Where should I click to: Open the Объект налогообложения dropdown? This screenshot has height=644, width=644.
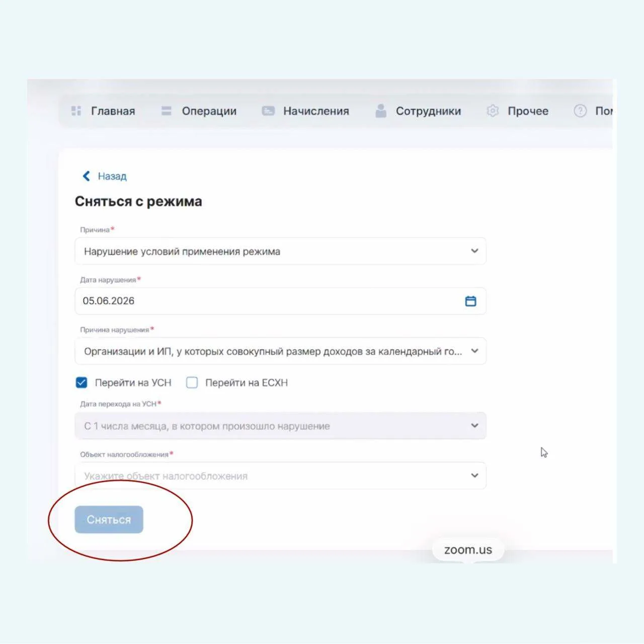[x=280, y=475]
